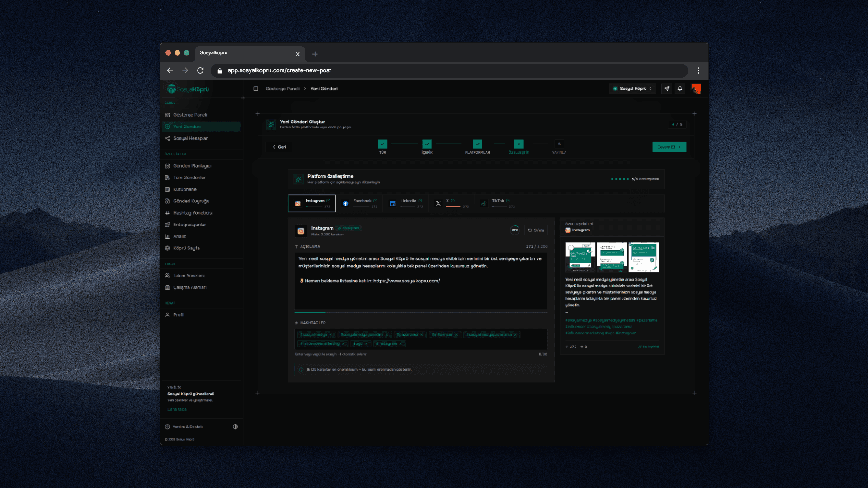Click into the Açıklama description text area
Image resolution: width=868 pixels, height=488 pixels.
pos(421,281)
